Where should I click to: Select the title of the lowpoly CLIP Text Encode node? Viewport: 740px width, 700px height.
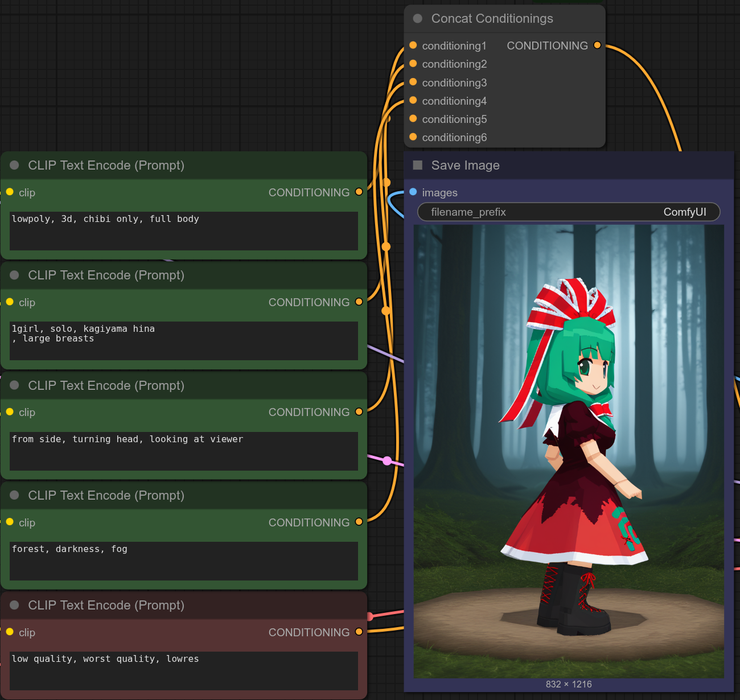[106, 165]
